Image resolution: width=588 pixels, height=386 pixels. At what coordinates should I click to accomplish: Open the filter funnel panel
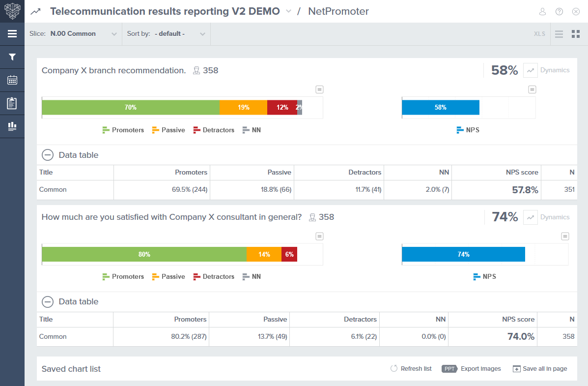(12, 57)
